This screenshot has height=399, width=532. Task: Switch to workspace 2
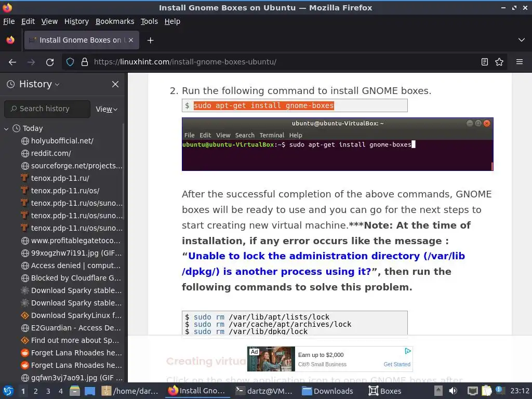click(x=36, y=392)
